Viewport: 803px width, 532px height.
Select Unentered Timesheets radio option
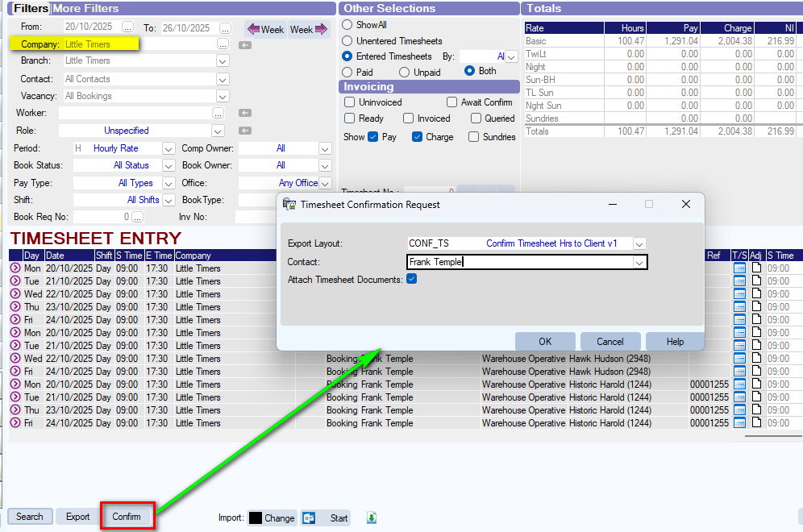tap(347, 40)
